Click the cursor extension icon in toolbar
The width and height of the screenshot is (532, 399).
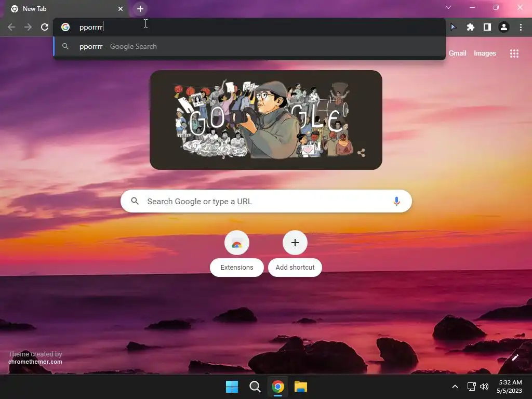[453, 27]
